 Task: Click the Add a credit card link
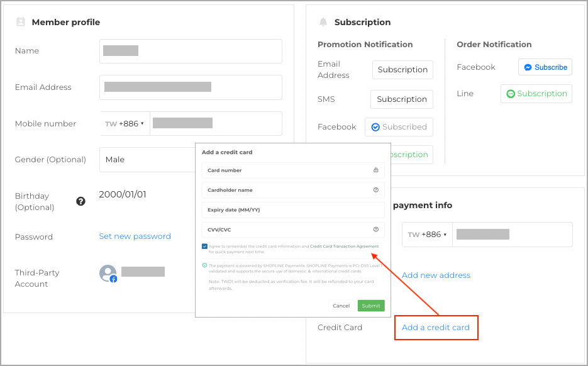pyautogui.click(x=435, y=328)
